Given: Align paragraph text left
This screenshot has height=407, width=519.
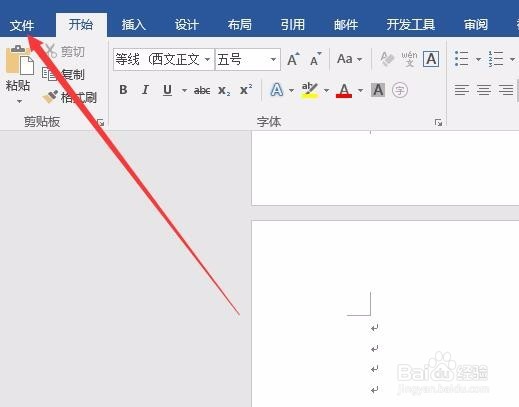Looking at the screenshot, I should 462,90.
